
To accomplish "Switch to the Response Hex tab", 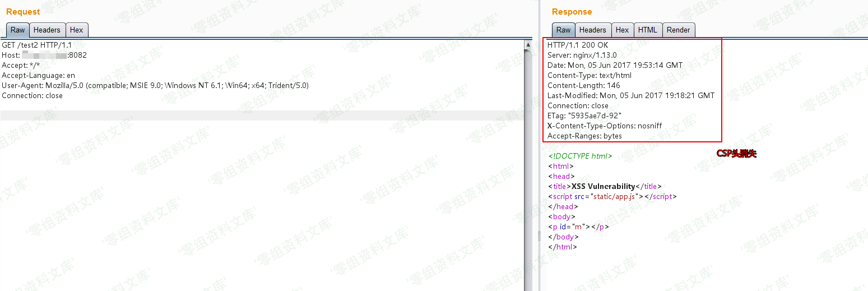I will 622,30.
